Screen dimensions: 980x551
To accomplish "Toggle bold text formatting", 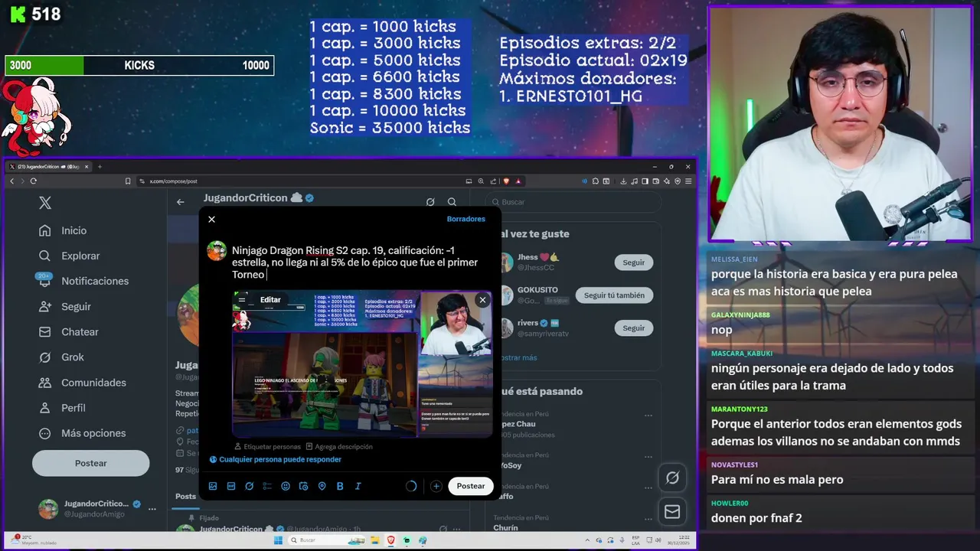I will coord(340,486).
